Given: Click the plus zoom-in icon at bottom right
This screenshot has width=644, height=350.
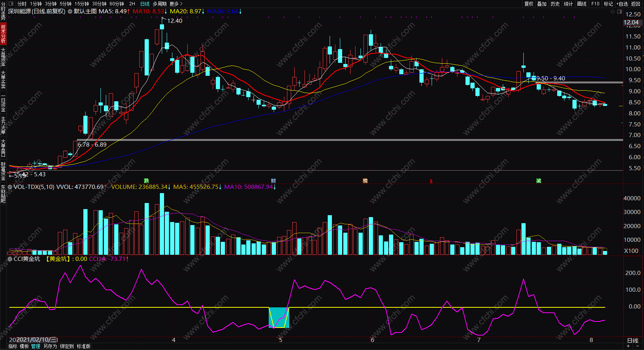Looking at the screenshot, I should [x=628, y=346].
